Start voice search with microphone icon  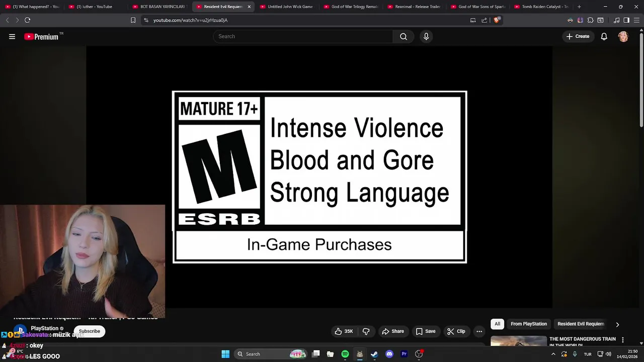[426, 36]
